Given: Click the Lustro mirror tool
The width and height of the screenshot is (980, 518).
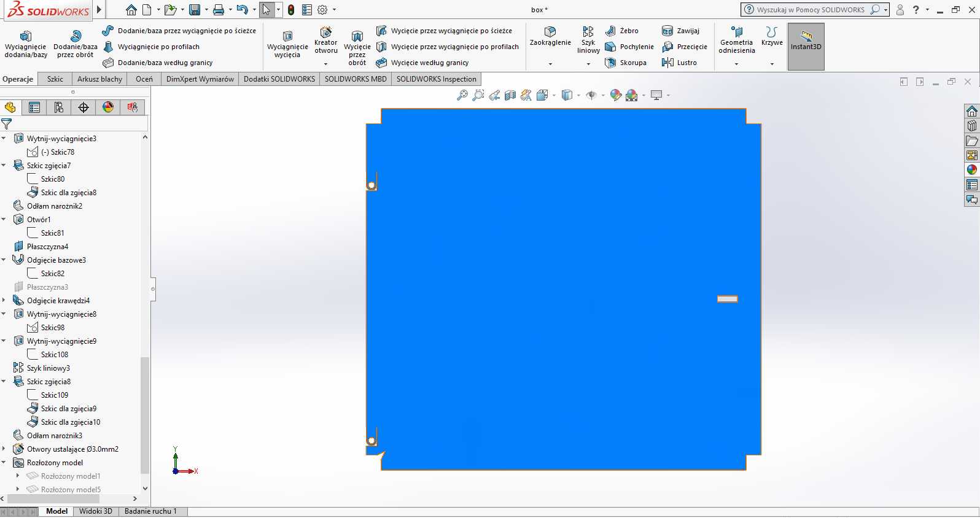Looking at the screenshot, I should click(x=680, y=63).
